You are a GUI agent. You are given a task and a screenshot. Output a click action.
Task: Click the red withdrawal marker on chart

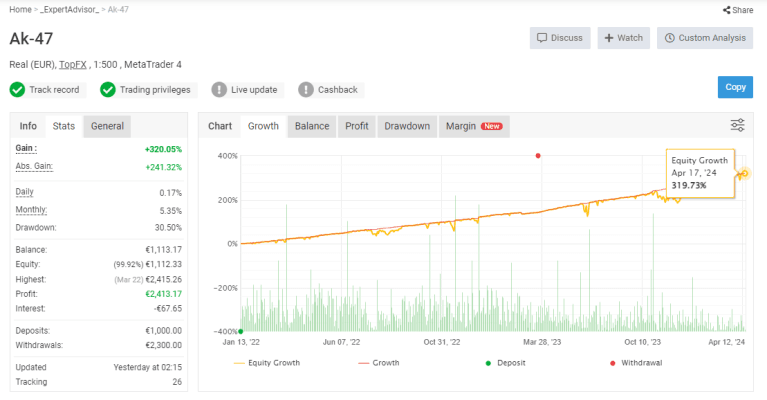(x=538, y=156)
